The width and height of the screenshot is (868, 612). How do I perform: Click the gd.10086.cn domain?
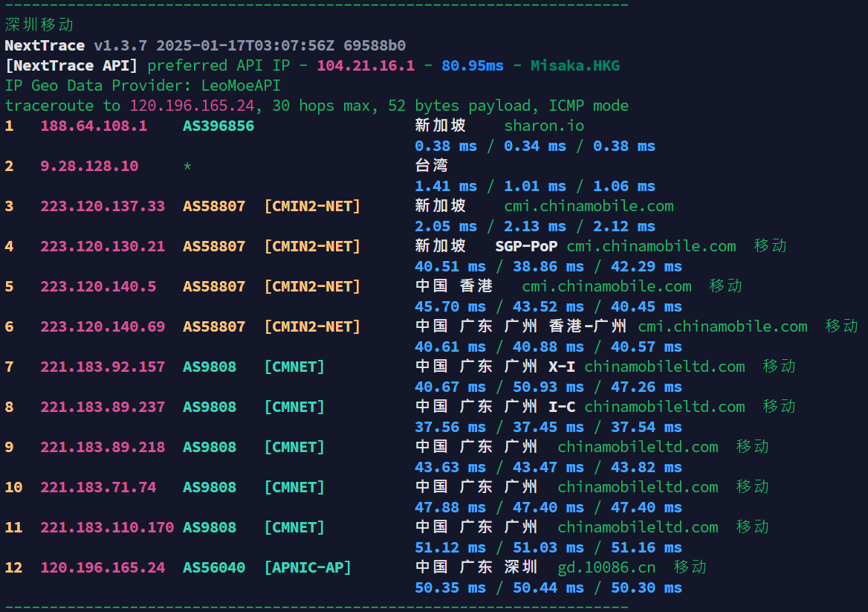point(606,567)
